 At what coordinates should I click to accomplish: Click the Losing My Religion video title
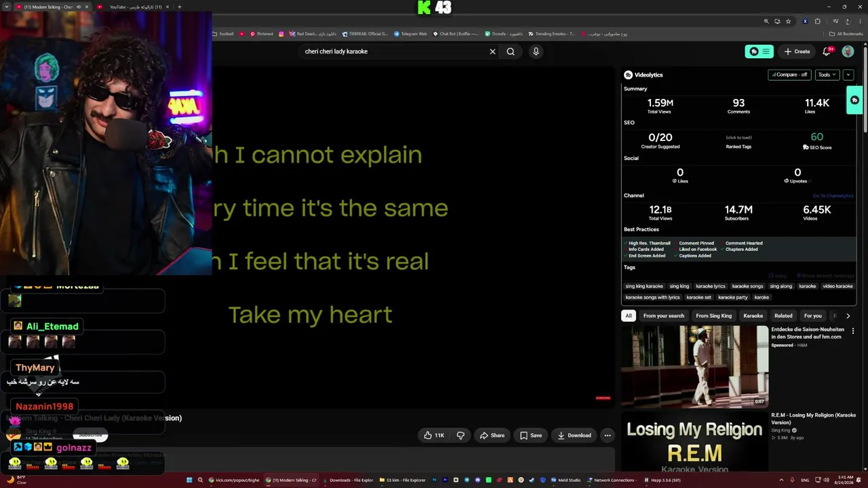pos(813,418)
